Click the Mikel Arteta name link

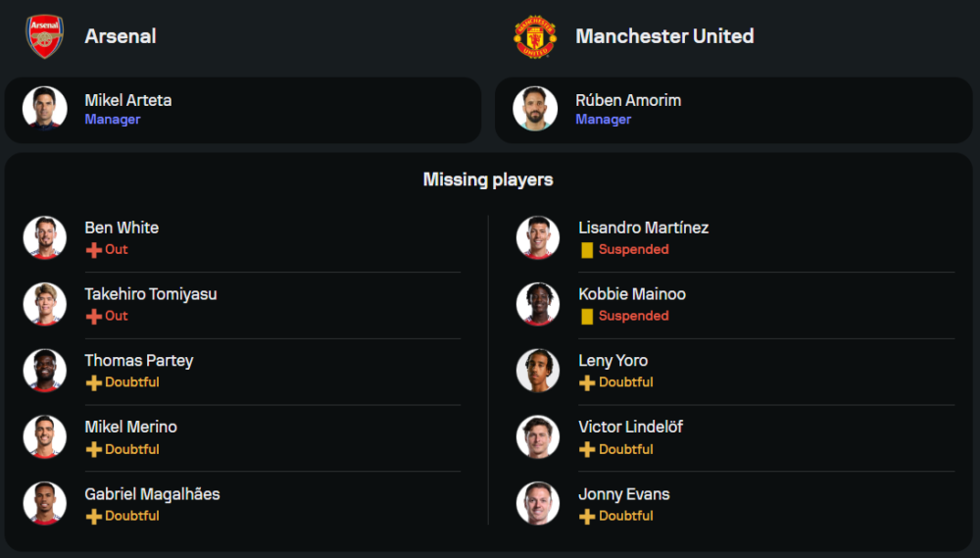(x=128, y=100)
